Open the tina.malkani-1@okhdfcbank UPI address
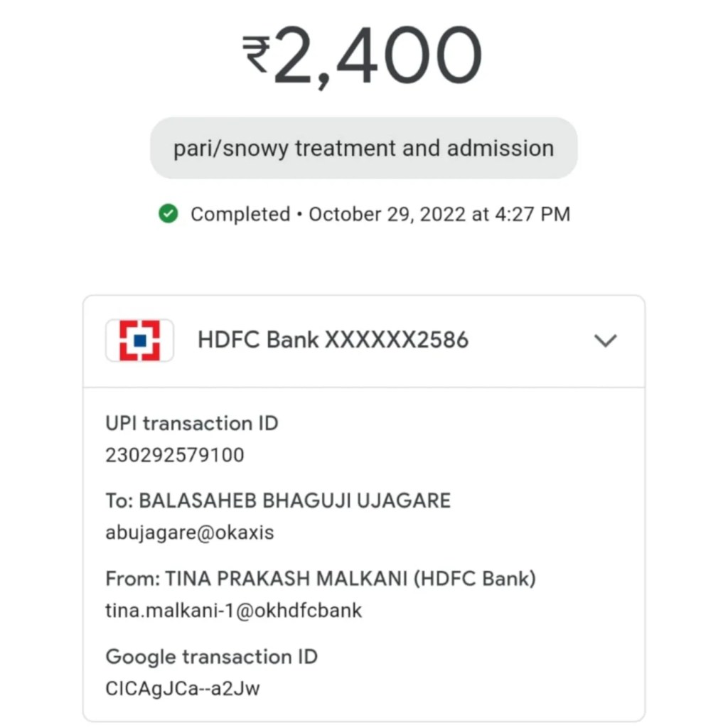The image size is (728, 728). [x=233, y=610]
